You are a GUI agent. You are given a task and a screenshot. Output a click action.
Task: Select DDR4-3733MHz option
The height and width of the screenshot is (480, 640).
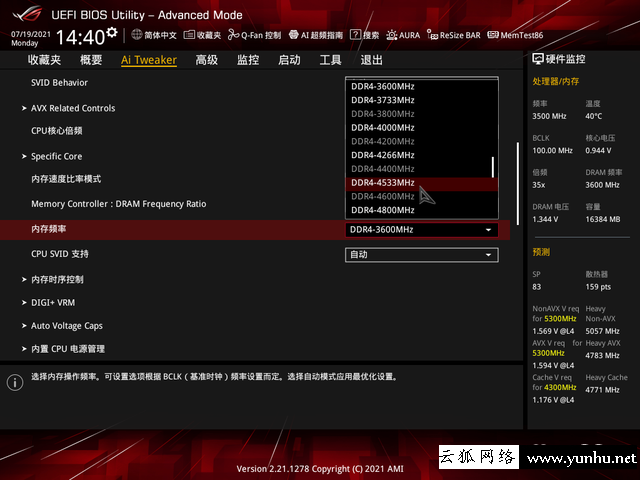421,100
